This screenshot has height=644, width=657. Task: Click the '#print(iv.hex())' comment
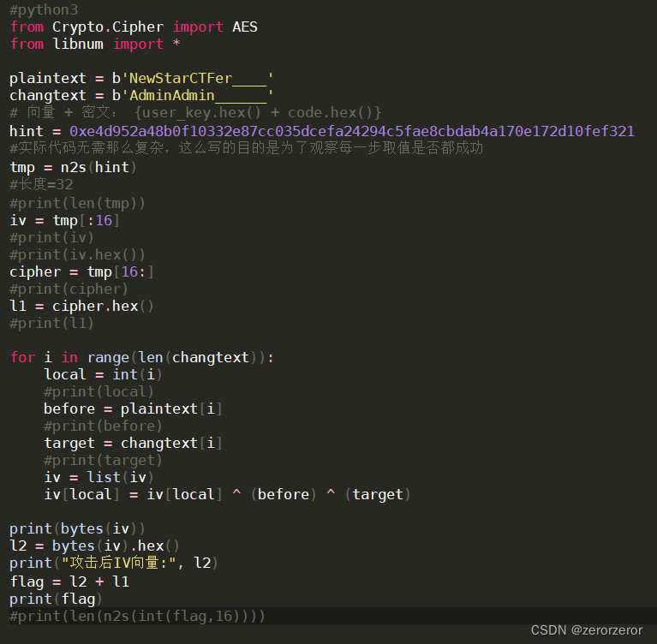point(77,254)
